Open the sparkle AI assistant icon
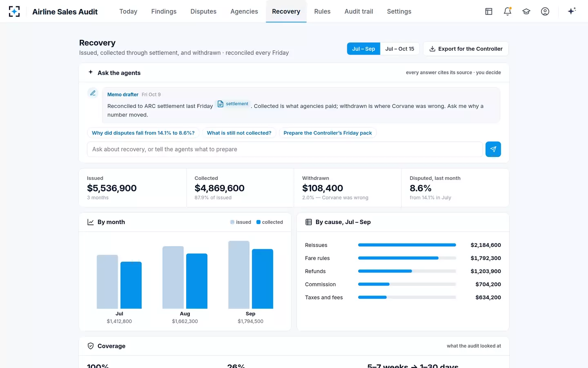The width and height of the screenshot is (588, 368). 572,11
